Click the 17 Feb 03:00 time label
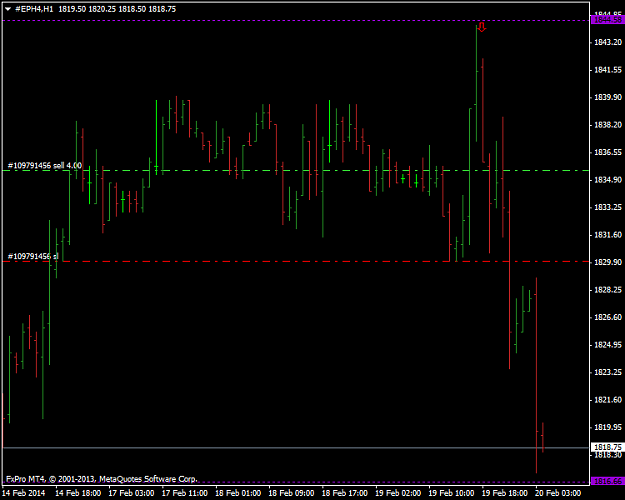625x500 pixels. coord(131,493)
